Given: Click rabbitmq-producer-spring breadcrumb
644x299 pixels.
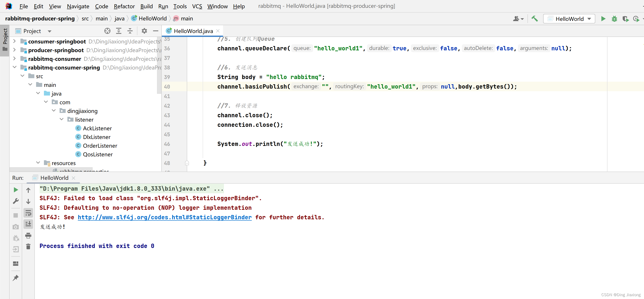Looking at the screenshot, I should 40,18.
